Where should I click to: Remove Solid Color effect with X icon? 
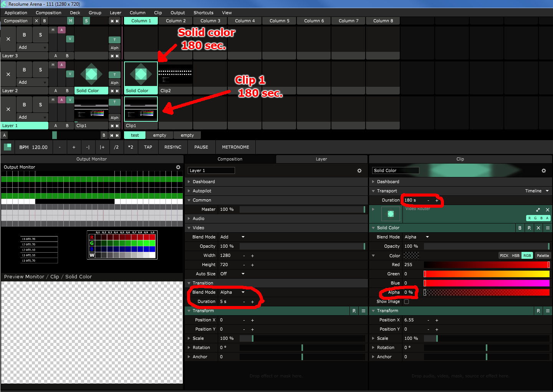tap(538, 228)
